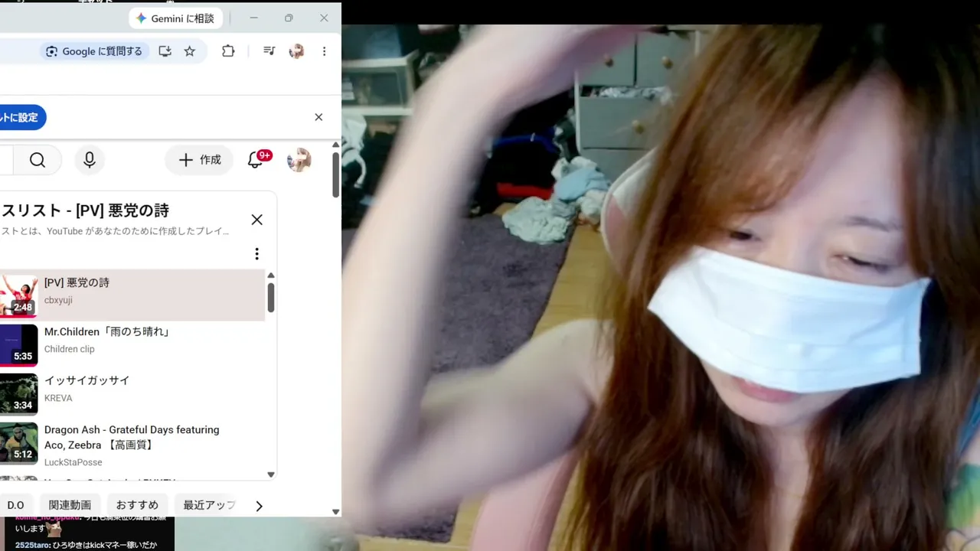Image resolution: width=980 pixels, height=551 pixels.
Task: Close the Chrome window
Action: 324,18
